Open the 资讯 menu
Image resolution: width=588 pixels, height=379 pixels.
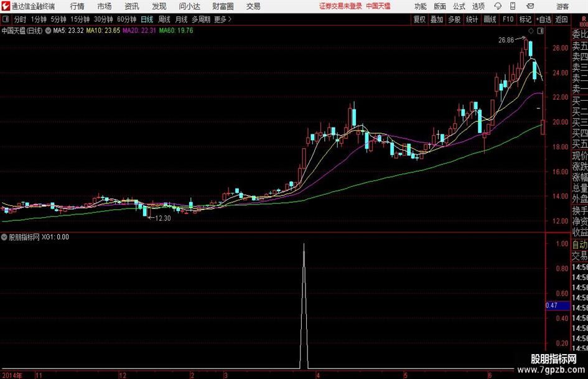[132, 6]
